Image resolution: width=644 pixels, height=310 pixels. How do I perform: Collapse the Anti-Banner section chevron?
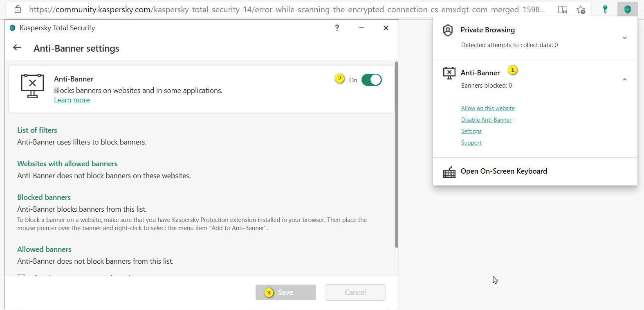624,79
